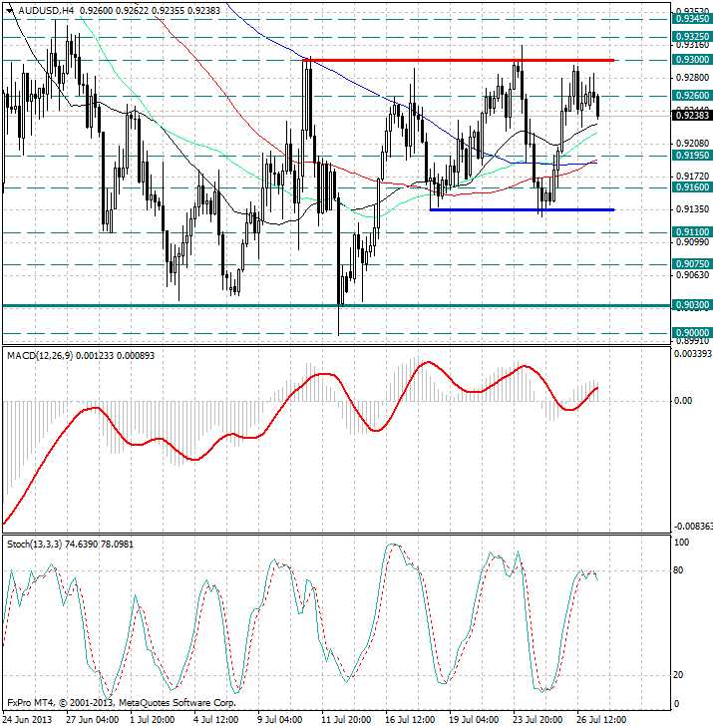Click the Stochastic 80 level label
Screen dimensions: 713x728
pyautogui.click(x=678, y=570)
